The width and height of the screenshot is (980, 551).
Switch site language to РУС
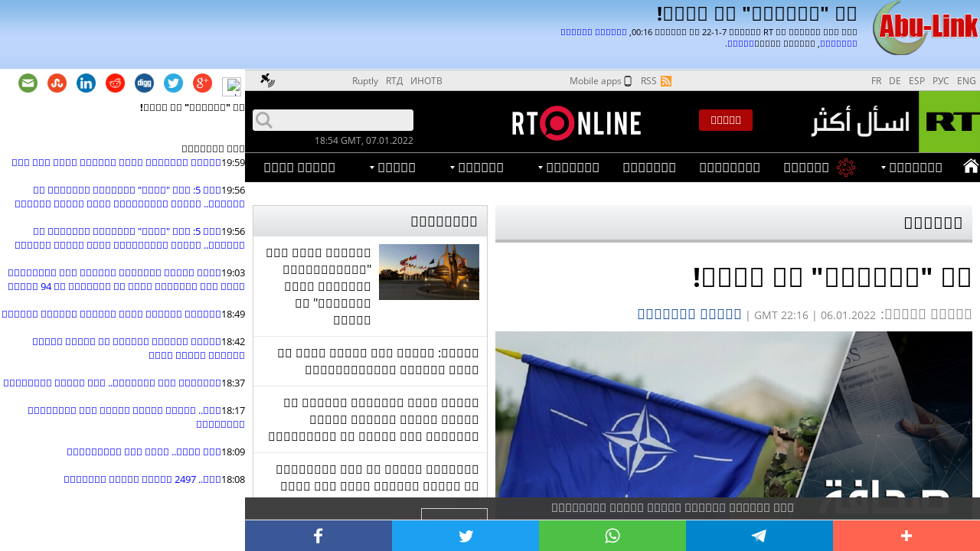tap(940, 81)
